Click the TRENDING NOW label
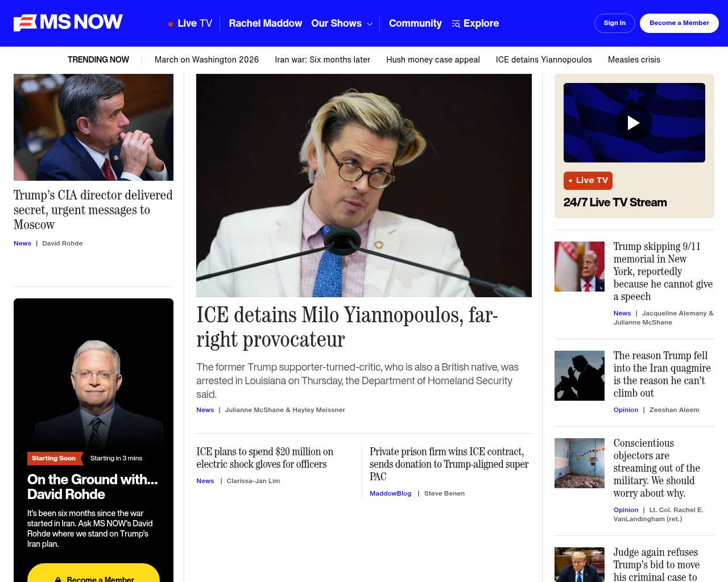Viewport: 728px width, 582px height. 98,60
